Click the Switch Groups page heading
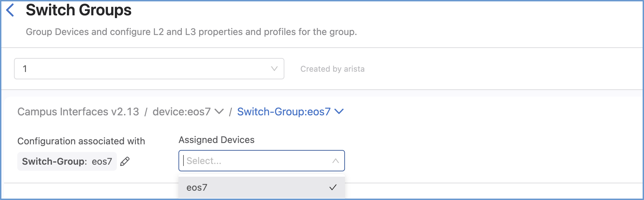The image size is (644, 200). (x=79, y=10)
